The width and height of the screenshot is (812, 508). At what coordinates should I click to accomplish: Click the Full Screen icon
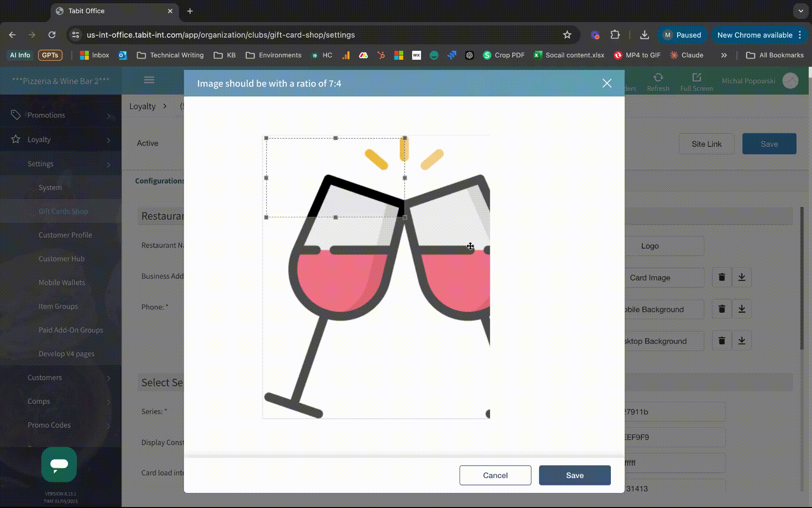coord(696,78)
